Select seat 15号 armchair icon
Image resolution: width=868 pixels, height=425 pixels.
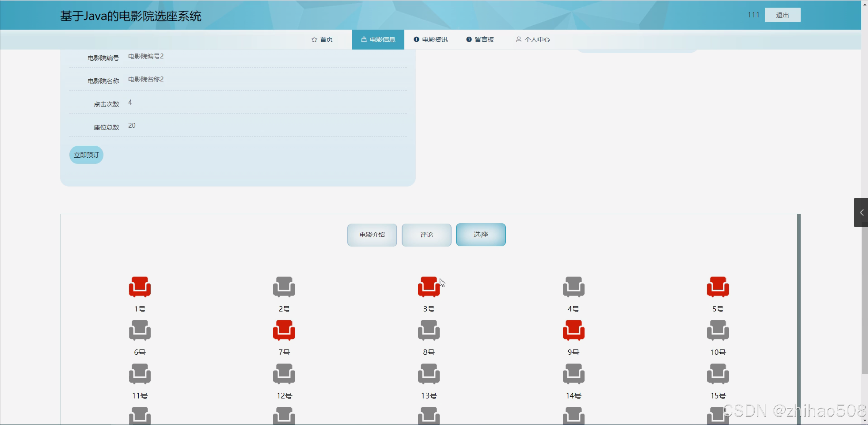pyautogui.click(x=718, y=374)
